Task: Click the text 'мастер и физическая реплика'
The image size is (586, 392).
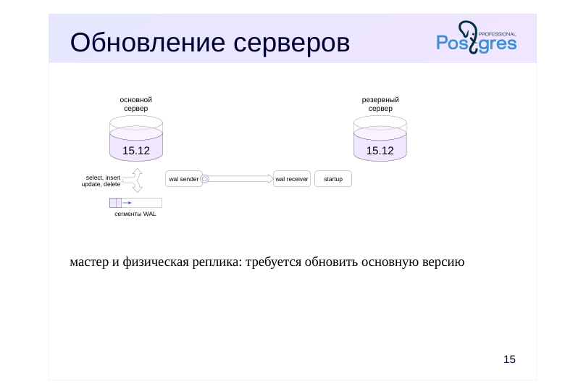Action: click(156, 262)
